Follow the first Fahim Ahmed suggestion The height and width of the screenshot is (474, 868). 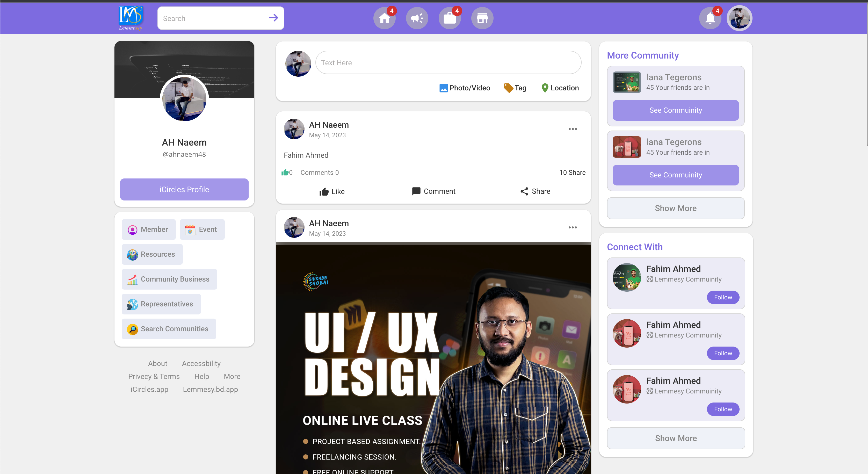click(x=723, y=297)
